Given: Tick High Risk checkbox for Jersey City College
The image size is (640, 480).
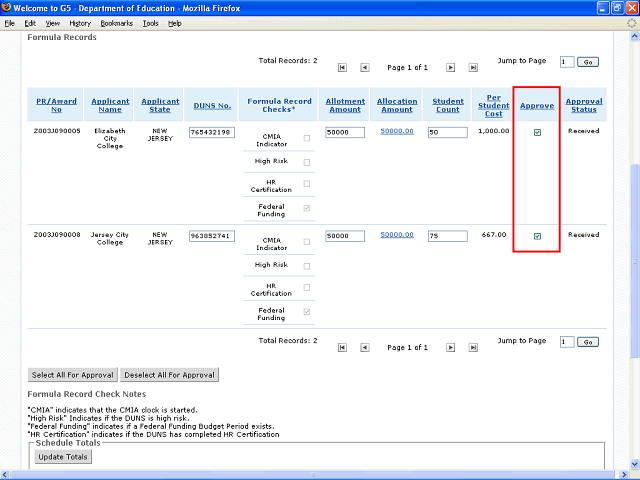Looking at the screenshot, I should point(307,265).
